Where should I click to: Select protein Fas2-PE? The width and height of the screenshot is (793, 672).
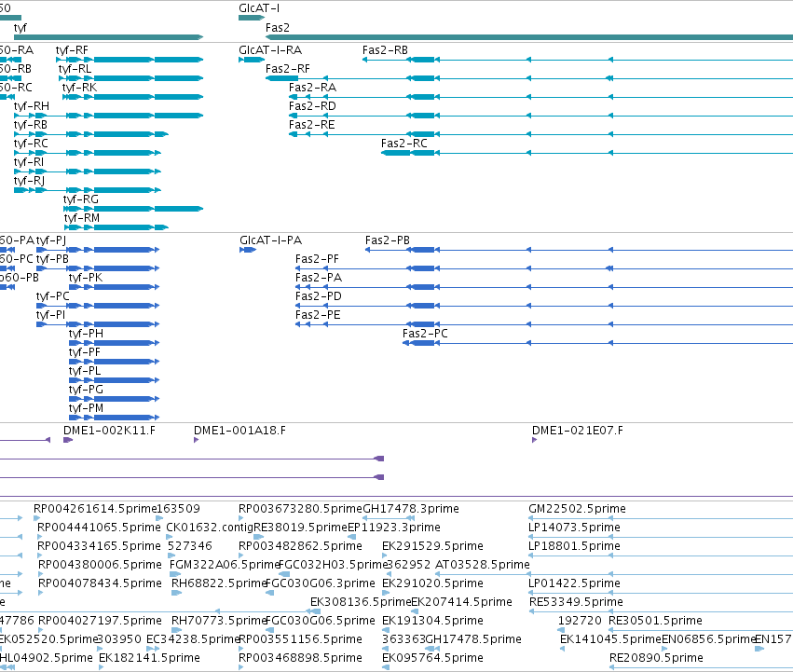coord(544,324)
